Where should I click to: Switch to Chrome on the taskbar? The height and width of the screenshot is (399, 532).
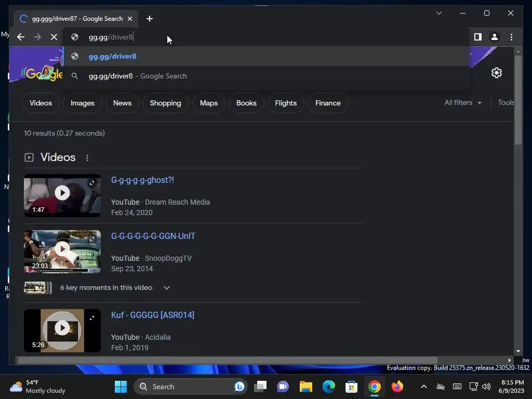pos(375,387)
